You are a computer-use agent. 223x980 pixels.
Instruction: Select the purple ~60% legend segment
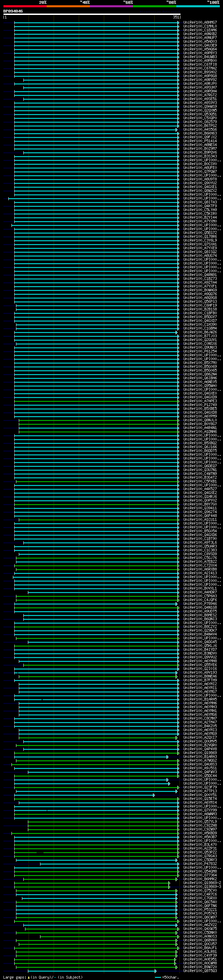tap(111, 6)
